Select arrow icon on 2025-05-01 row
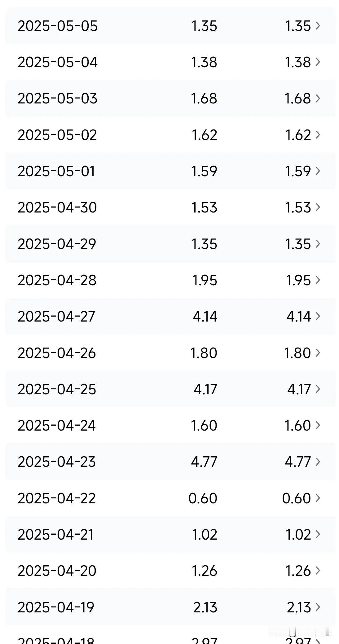This screenshot has width=339, height=644. (x=318, y=171)
